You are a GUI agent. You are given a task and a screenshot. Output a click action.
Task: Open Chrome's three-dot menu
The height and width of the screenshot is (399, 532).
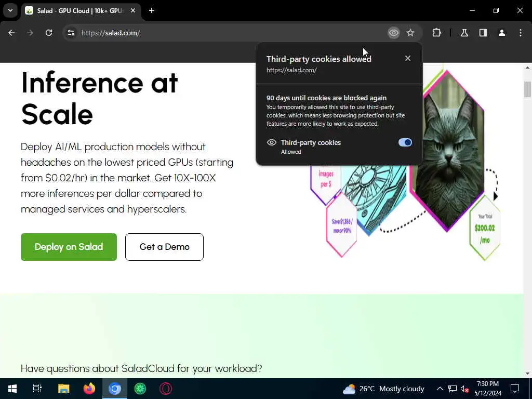click(521, 33)
